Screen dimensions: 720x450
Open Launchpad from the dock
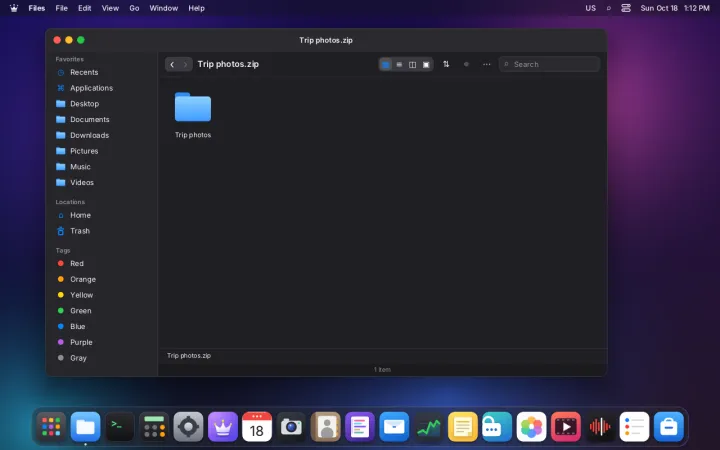(51, 427)
